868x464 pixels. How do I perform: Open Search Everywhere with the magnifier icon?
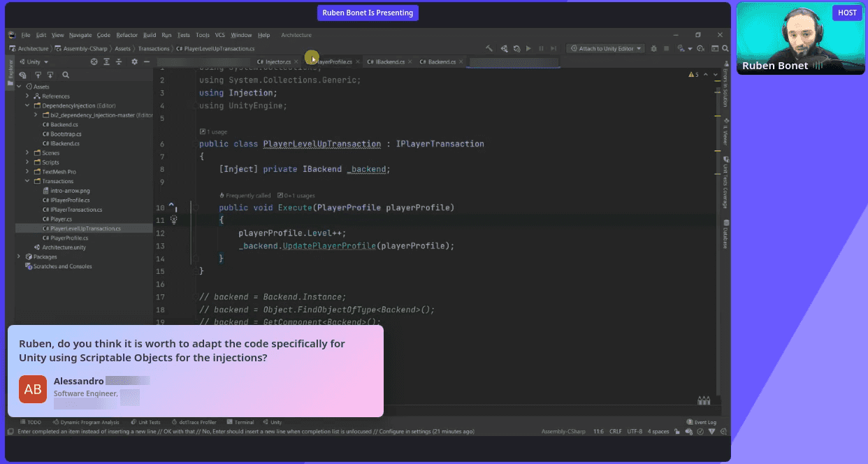point(725,48)
